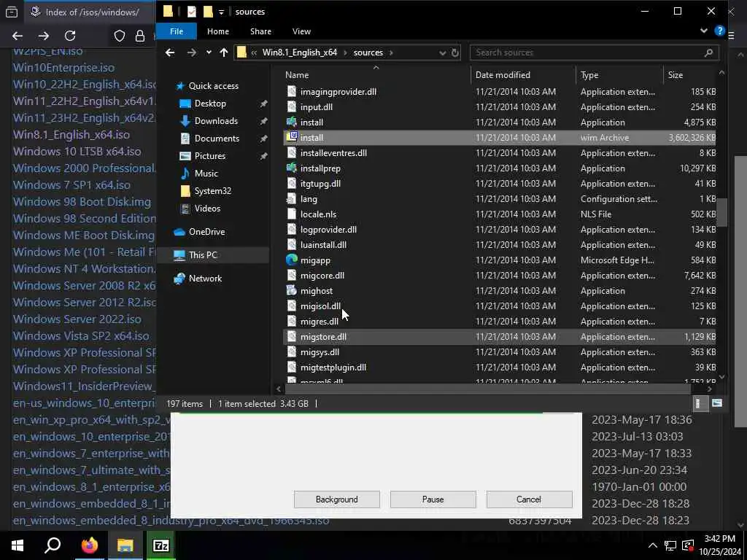This screenshot has width=747, height=560.
Task: Click the New folder icon in title bar
Action: (208, 12)
